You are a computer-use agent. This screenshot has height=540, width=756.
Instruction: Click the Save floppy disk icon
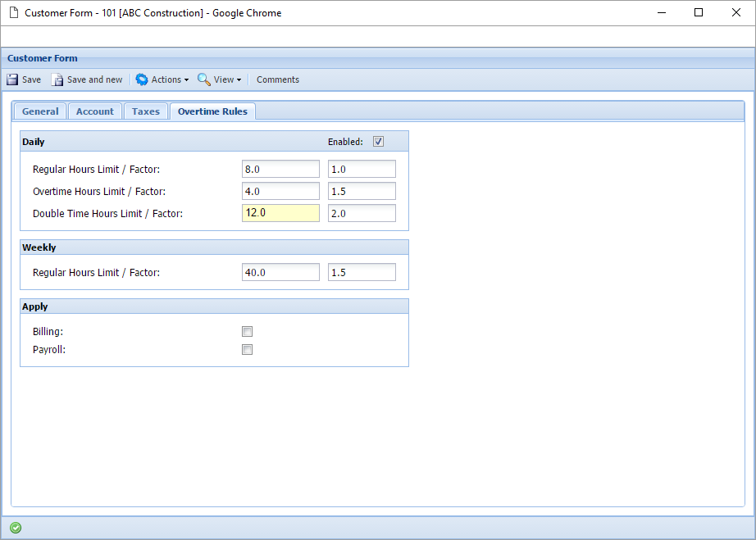click(x=12, y=79)
